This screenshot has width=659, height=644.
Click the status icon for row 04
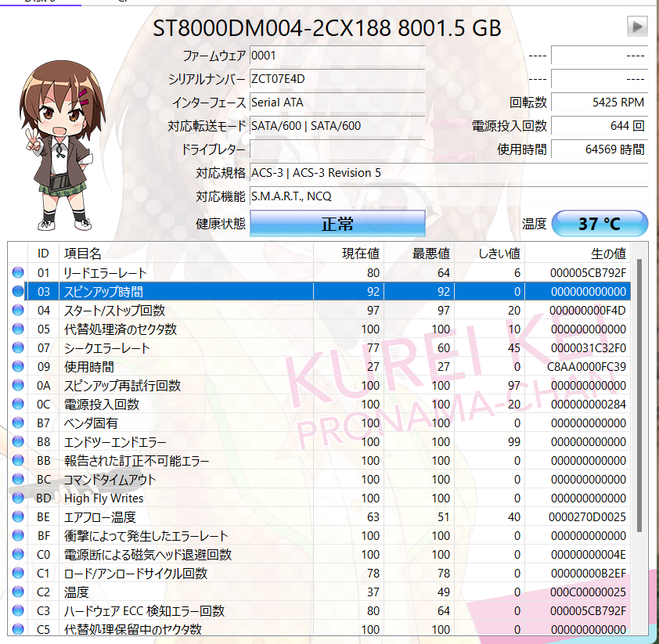click(18, 310)
